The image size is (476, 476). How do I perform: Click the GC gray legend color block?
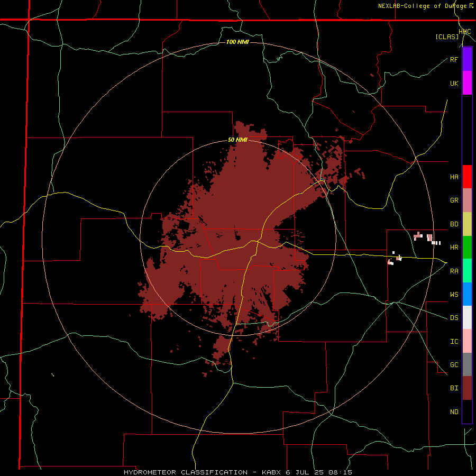click(x=467, y=364)
